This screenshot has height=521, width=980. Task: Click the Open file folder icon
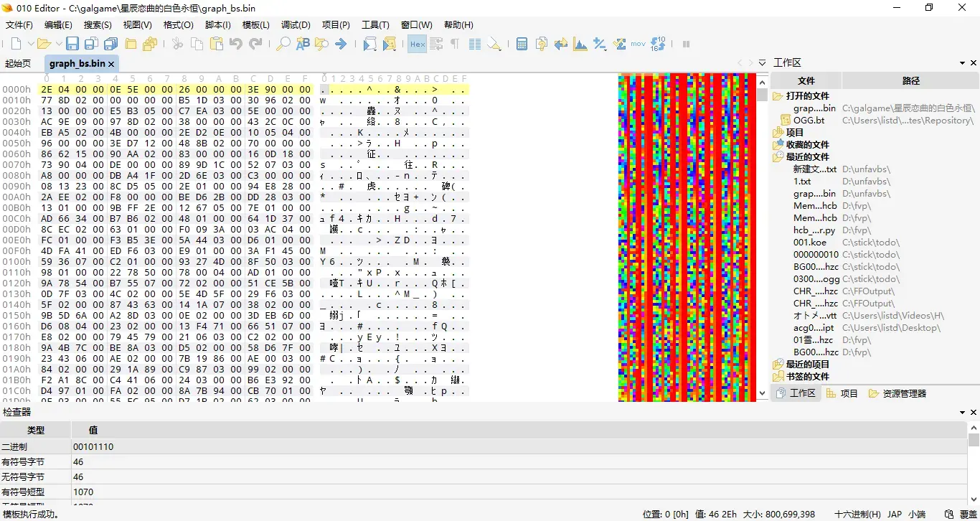44,44
